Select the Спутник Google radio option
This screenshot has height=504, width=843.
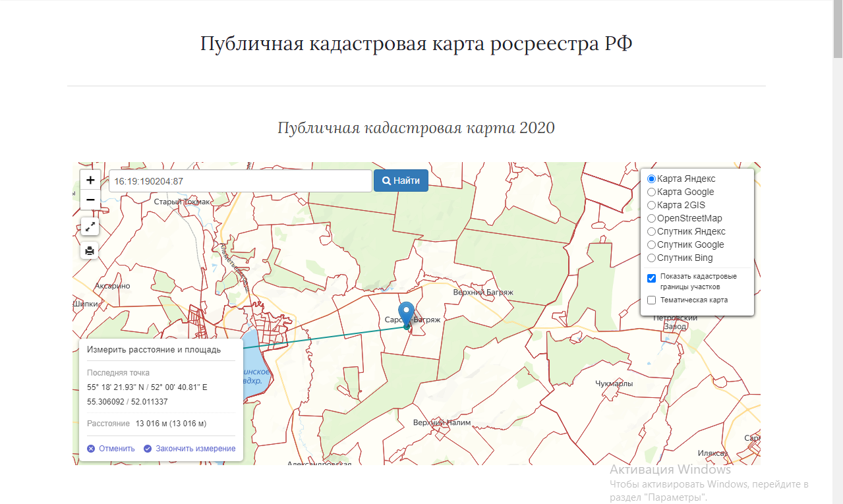(x=652, y=245)
